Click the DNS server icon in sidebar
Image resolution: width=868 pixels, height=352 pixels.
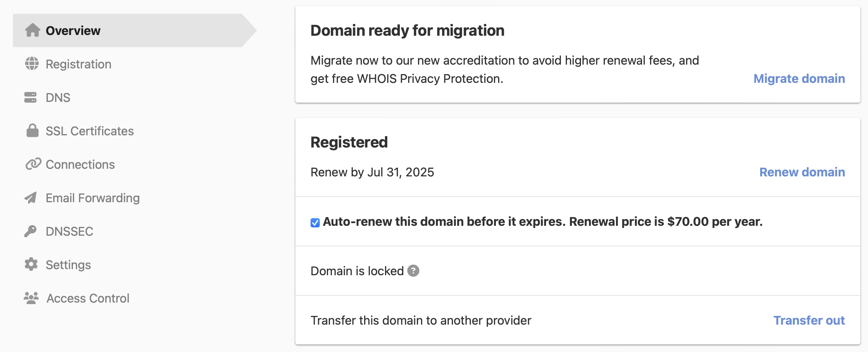click(x=32, y=97)
